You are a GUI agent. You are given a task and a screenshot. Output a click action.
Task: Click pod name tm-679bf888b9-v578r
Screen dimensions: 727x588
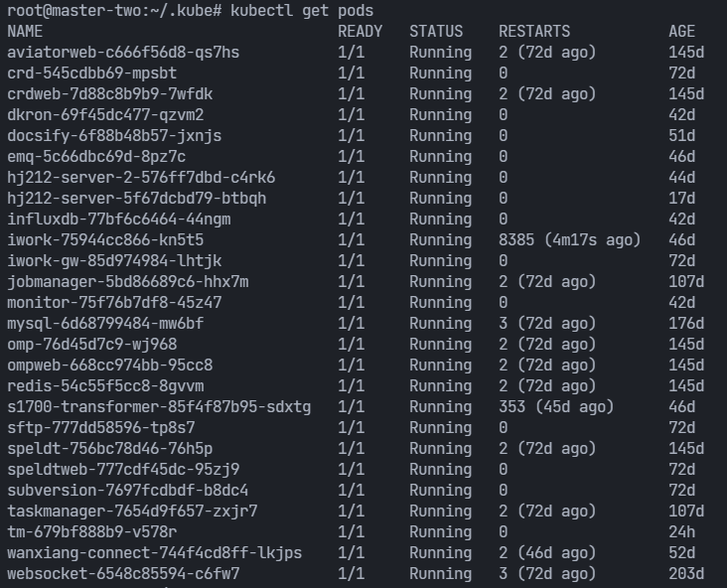(x=91, y=532)
